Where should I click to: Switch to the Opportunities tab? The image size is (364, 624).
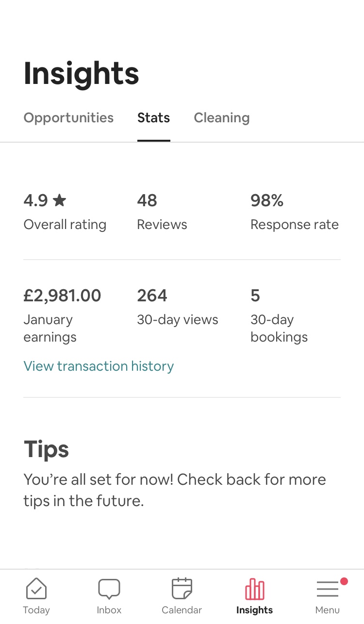coord(68,118)
